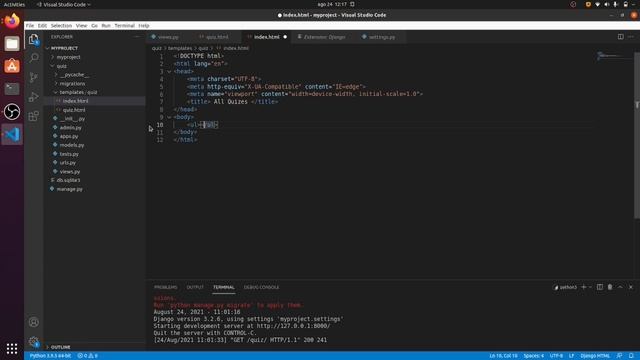
Task: Open Ubuntu Software from the dock
Action: pyautogui.click(x=12, y=66)
